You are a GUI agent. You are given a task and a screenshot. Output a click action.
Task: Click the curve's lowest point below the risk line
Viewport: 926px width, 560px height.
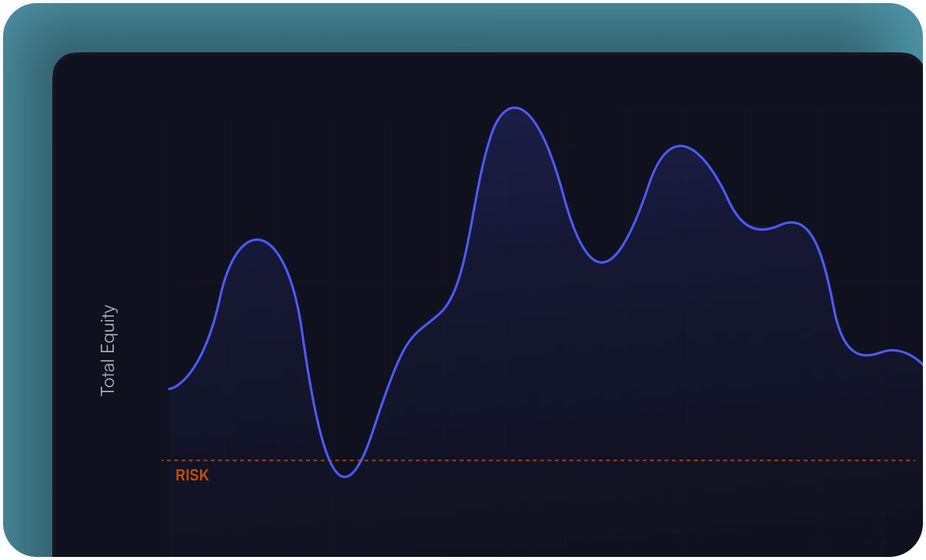tap(345, 477)
